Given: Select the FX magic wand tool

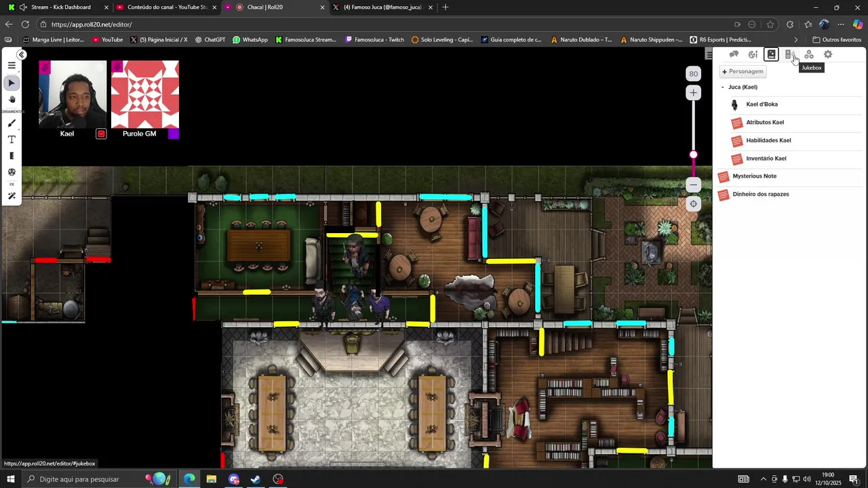Looking at the screenshot, I should pyautogui.click(x=12, y=196).
